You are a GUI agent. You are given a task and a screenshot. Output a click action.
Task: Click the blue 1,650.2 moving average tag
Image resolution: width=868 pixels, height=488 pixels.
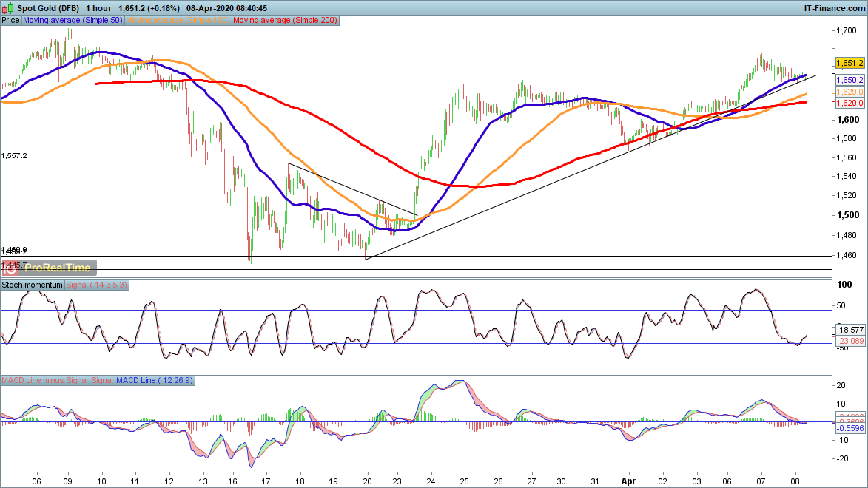(850, 81)
